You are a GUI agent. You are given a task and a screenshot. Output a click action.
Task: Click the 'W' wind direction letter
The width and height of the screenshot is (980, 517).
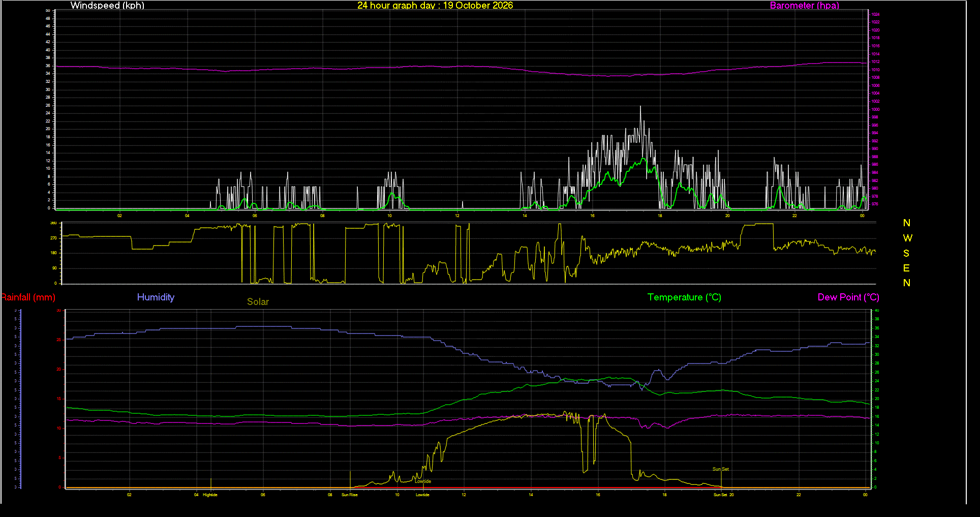(907, 238)
